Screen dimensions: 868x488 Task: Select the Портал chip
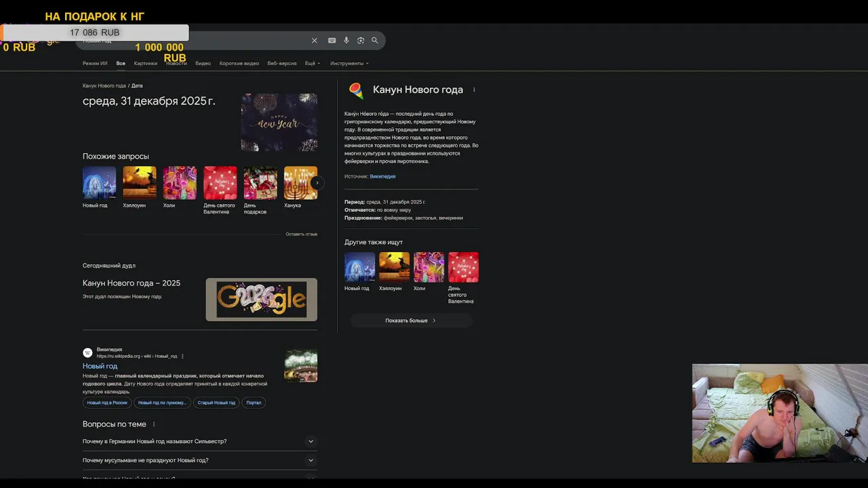point(254,403)
